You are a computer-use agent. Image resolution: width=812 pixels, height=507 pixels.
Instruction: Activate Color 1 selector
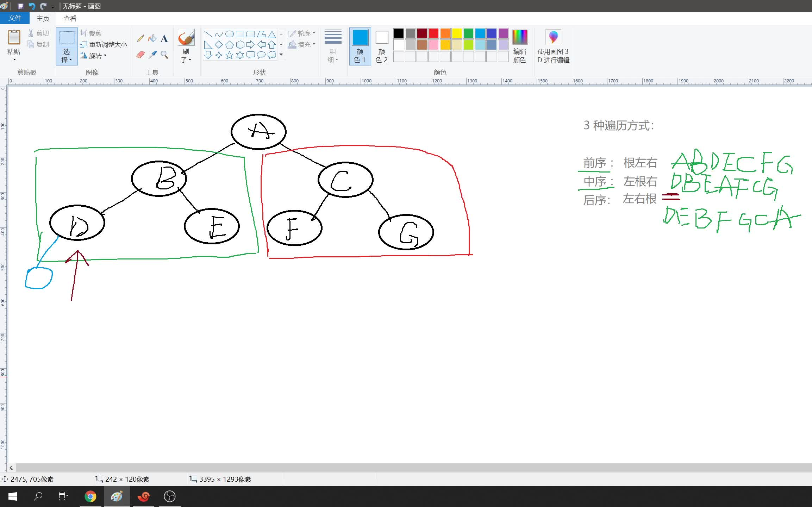pyautogui.click(x=360, y=46)
